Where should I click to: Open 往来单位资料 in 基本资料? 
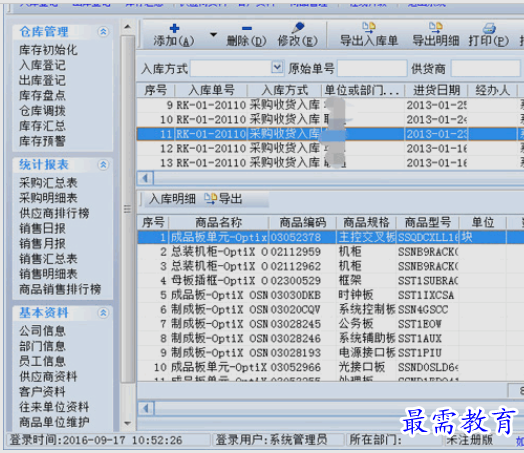click(x=54, y=407)
